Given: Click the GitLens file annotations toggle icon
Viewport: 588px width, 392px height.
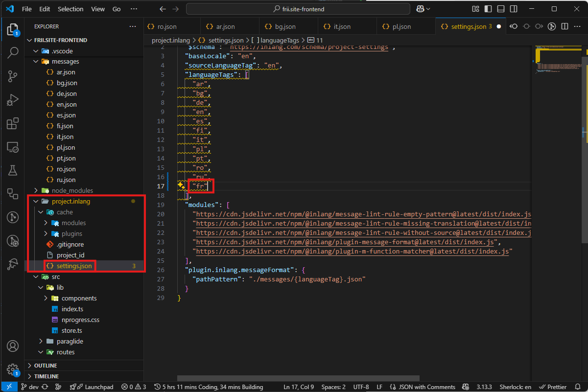Looking at the screenshot, I should pyautogui.click(x=551, y=26).
